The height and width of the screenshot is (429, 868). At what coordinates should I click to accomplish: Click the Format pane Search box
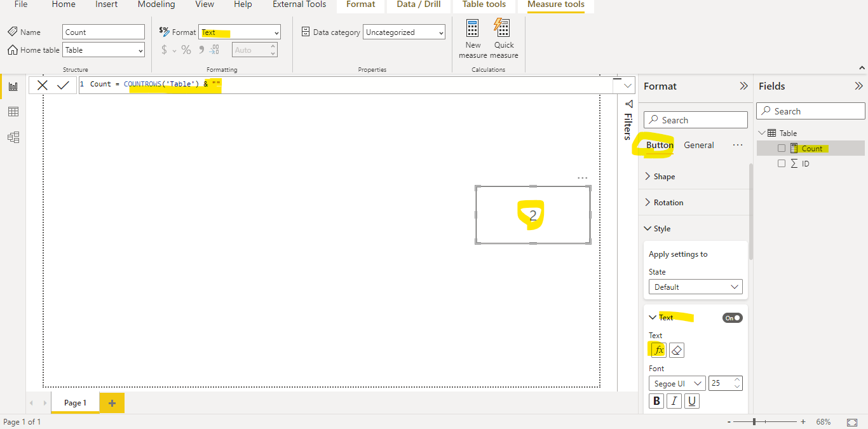click(696, 120)
